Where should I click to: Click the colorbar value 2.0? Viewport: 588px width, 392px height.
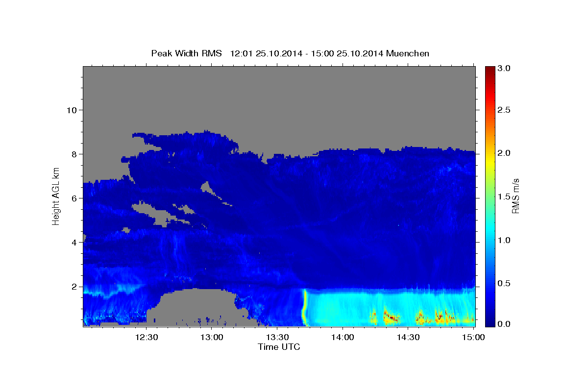tap(505, 153)
